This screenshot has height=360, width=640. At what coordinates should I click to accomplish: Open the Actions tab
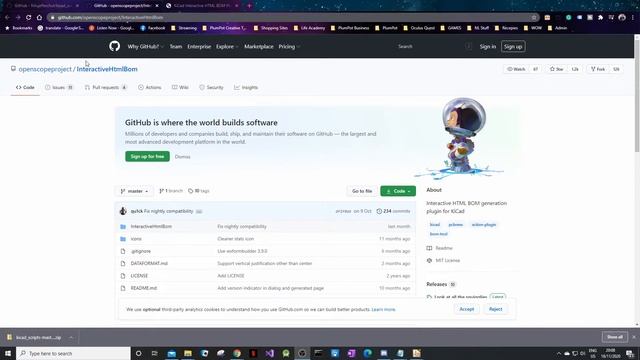(150, 87)
